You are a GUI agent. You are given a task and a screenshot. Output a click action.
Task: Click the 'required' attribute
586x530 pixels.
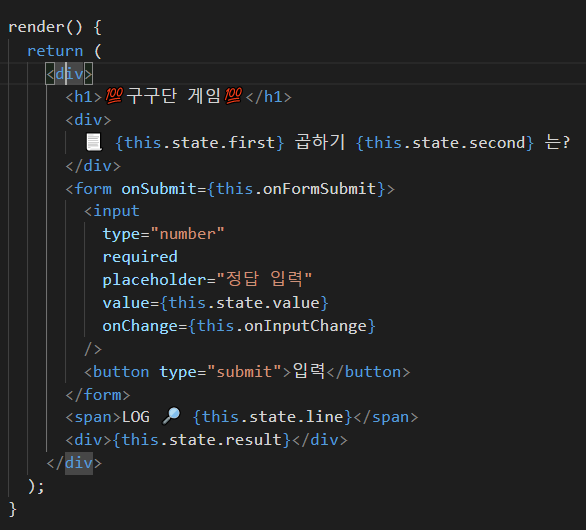[x=140, y=257]
